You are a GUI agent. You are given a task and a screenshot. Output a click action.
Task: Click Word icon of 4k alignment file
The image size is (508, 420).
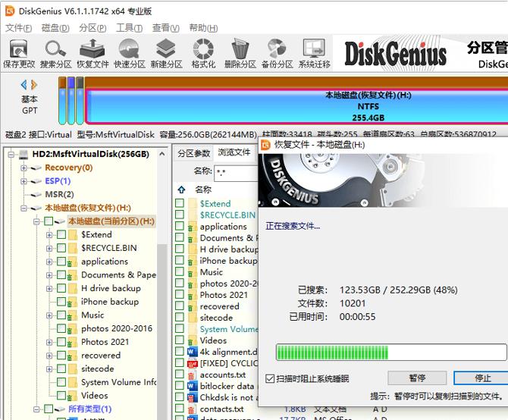click(192, 352)
